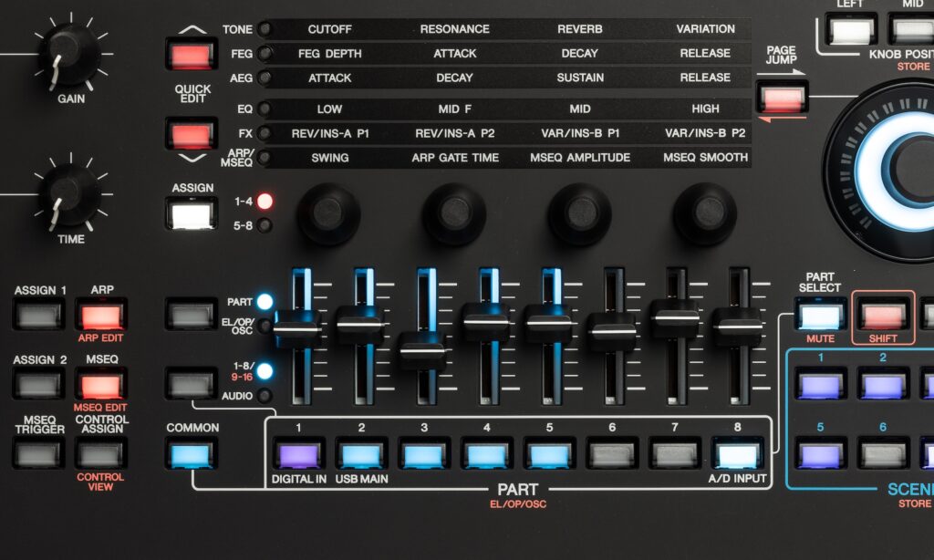Select Part 1 DIGITAL IN button
Viewport: 934px width, 560px height.
[x=299, y=453]
